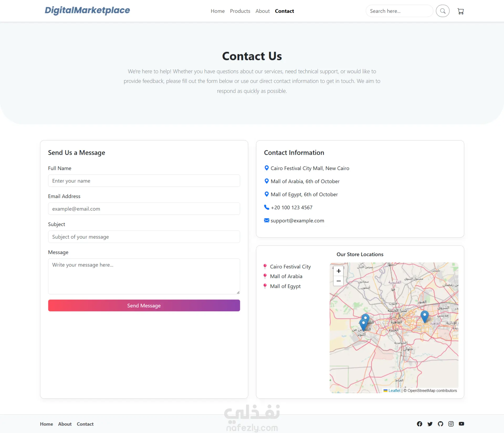The height and width of the screenshot is (433, 504).
Task: Go to Home in the top navigation
Action: click(x=218, y=11)
